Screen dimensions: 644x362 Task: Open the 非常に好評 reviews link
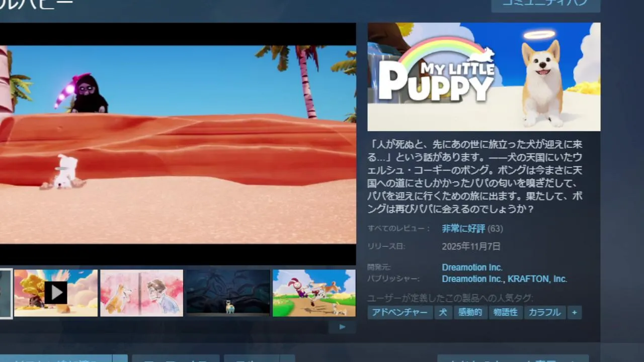tap(463, 229)
